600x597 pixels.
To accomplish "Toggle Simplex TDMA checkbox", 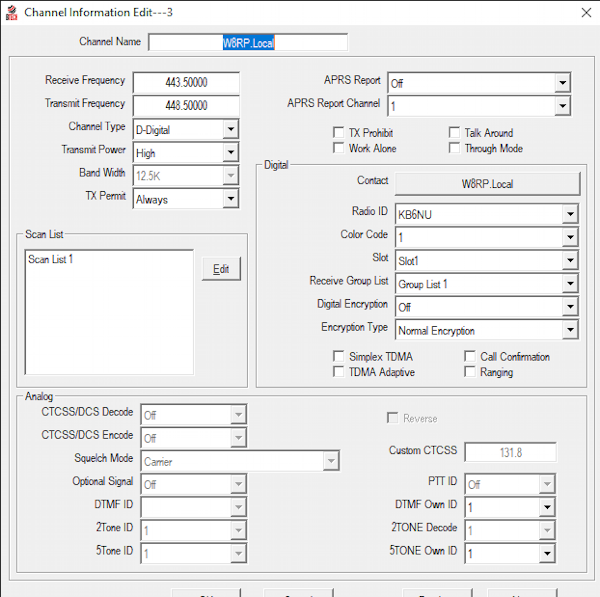I will 339,357.
